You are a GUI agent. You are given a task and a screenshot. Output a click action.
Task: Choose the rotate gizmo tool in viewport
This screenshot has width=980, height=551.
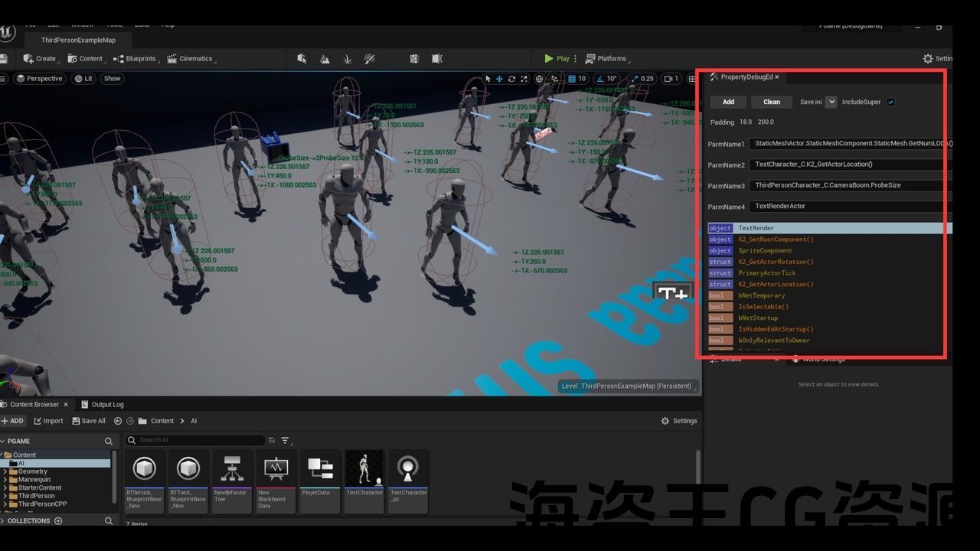coord(511,79)
